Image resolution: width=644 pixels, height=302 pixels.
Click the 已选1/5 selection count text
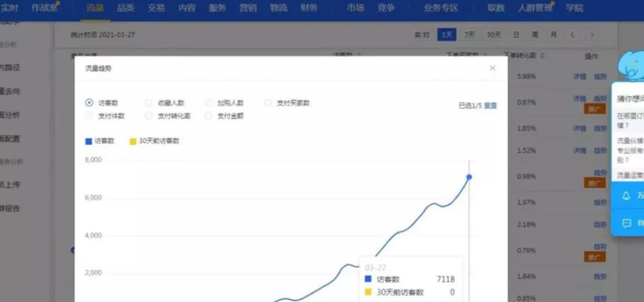(470, 106)
